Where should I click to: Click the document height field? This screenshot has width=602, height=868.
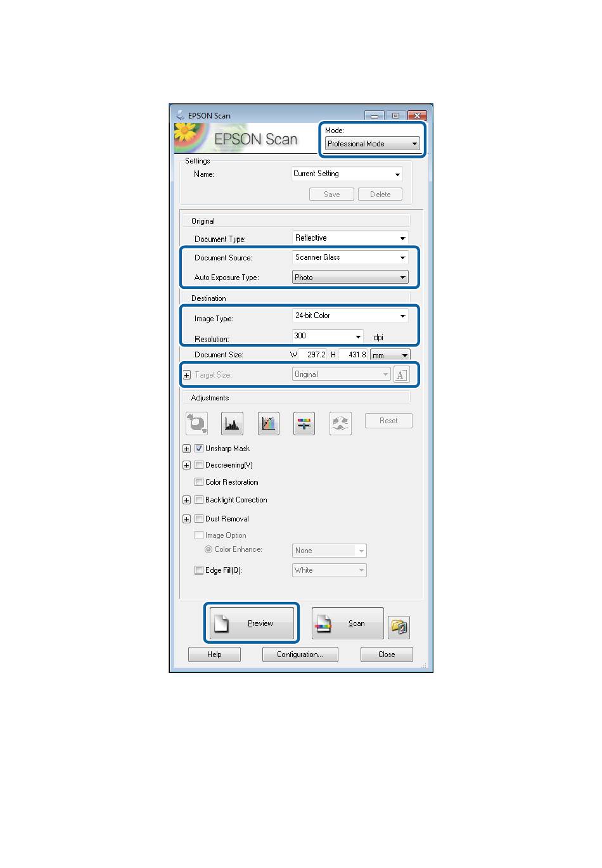[x=354, y=355]
